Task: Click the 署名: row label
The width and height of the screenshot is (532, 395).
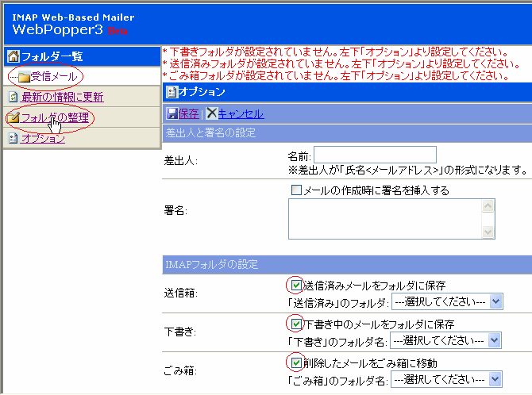Action: [175, 210]
